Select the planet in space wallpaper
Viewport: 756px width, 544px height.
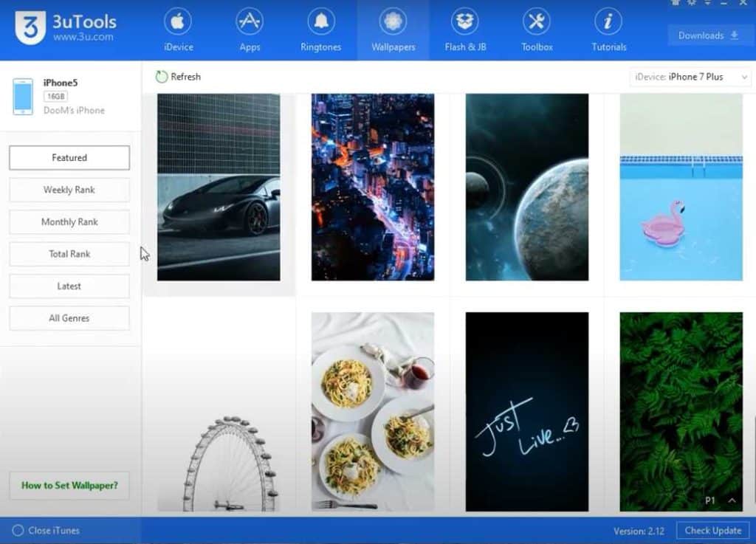pos(527,187)
